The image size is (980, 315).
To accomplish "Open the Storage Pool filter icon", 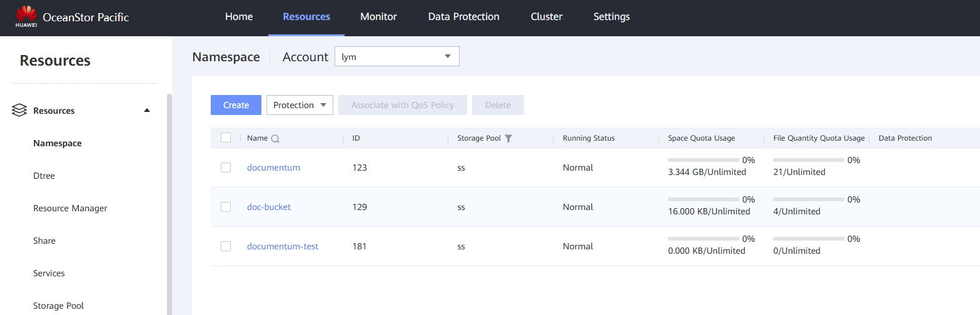I will pos(508,138).
